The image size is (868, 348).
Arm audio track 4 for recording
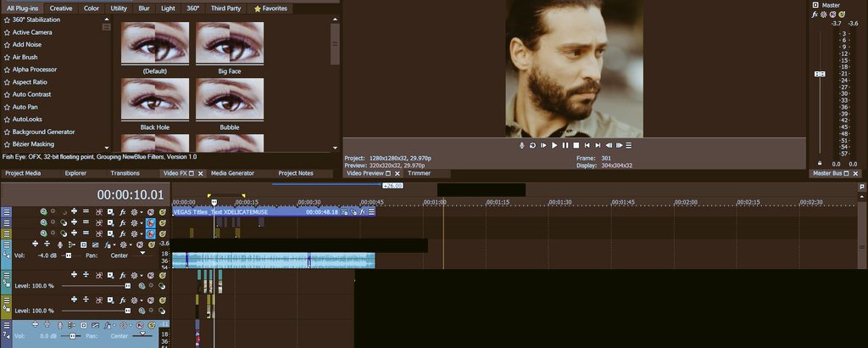60,244
